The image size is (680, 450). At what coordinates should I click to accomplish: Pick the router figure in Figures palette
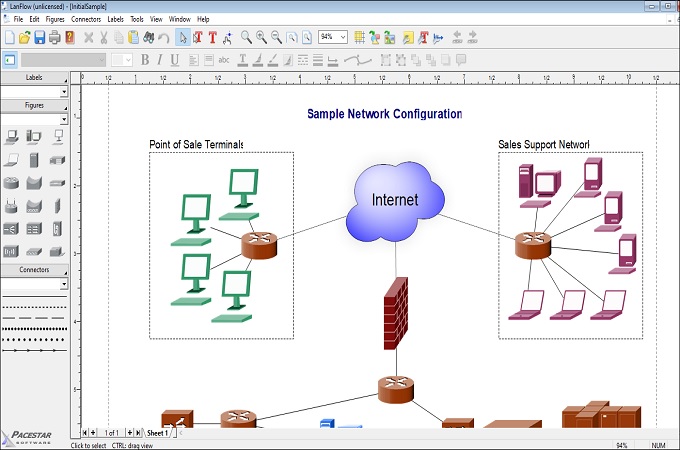pos(11,183)
